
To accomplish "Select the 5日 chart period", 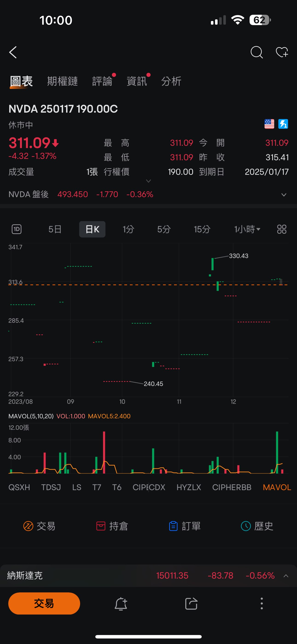I will point(55,229).
